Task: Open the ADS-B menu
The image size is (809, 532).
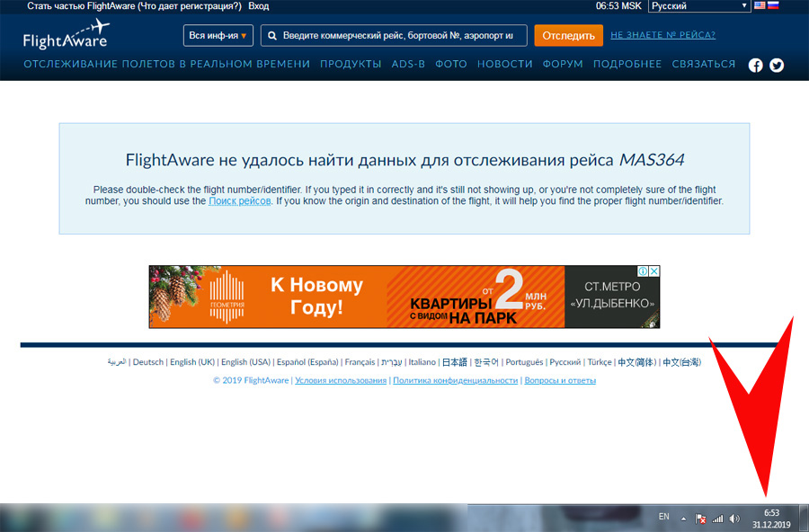Action: point(408,64)
